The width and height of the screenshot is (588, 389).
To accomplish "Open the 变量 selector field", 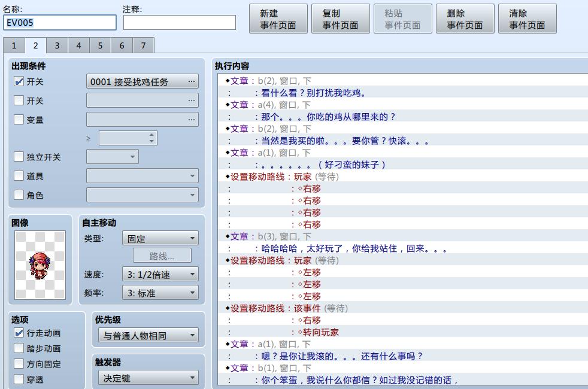I will pos(143,119).
